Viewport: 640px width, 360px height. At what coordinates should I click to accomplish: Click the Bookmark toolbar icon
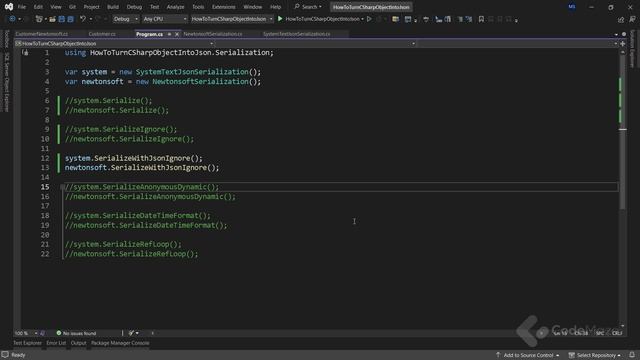tap(481, 19)
